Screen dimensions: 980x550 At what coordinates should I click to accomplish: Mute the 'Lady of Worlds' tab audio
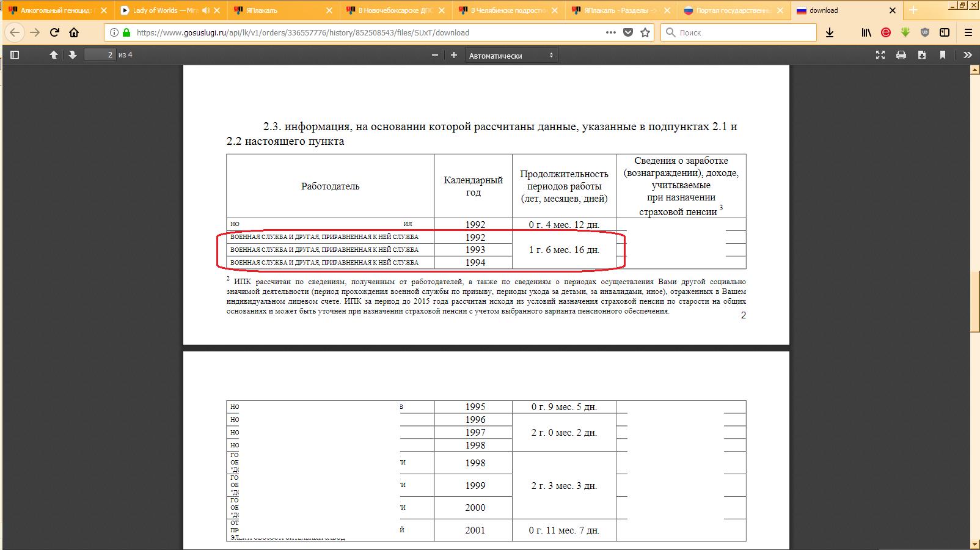[206, 10]
